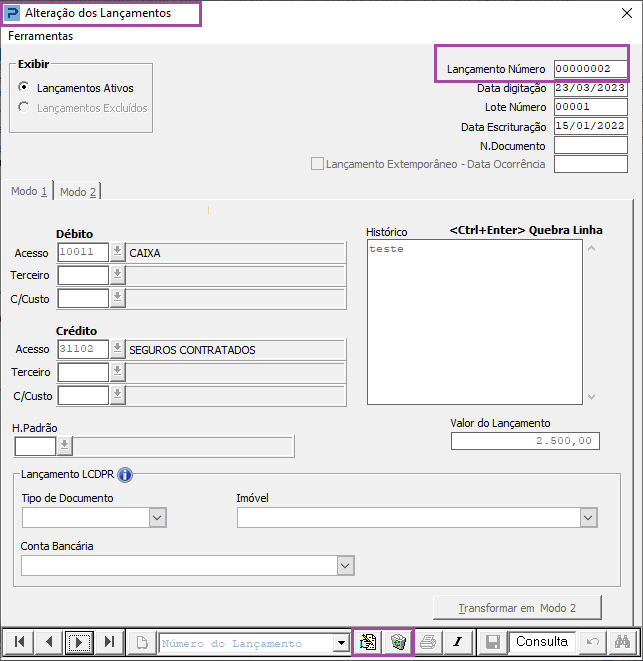Click the Lançamento Número field
The image size is (643, 661).
pos(590,69)
